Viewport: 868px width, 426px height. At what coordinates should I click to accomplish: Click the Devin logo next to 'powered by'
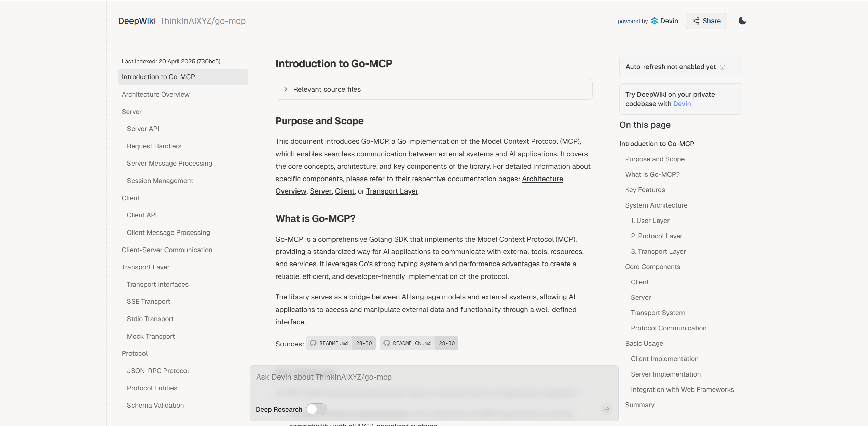(654, 21)
